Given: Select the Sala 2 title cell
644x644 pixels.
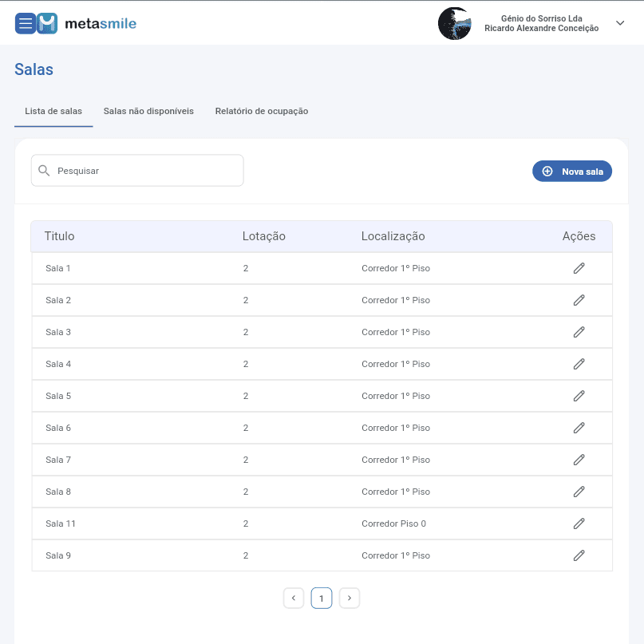Looking at the screenshot, I should [x=58, y=300].
